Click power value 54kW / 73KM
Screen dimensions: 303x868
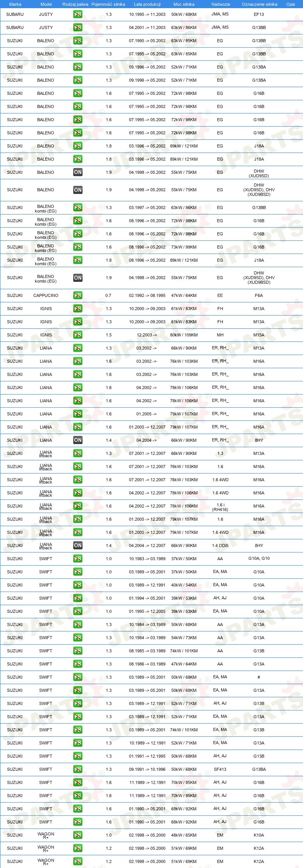point(184,638)
